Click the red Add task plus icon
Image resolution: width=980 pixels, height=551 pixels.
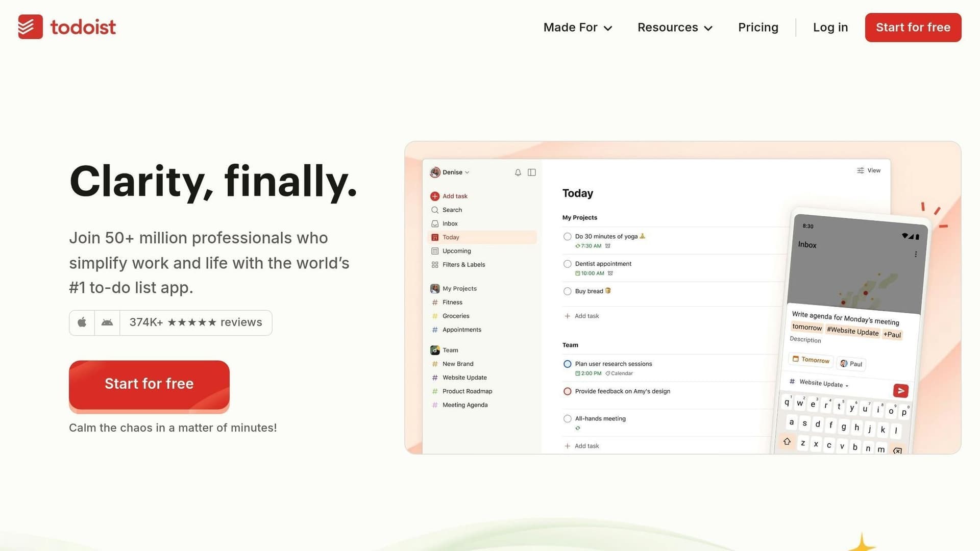click(x=434, y=196)
